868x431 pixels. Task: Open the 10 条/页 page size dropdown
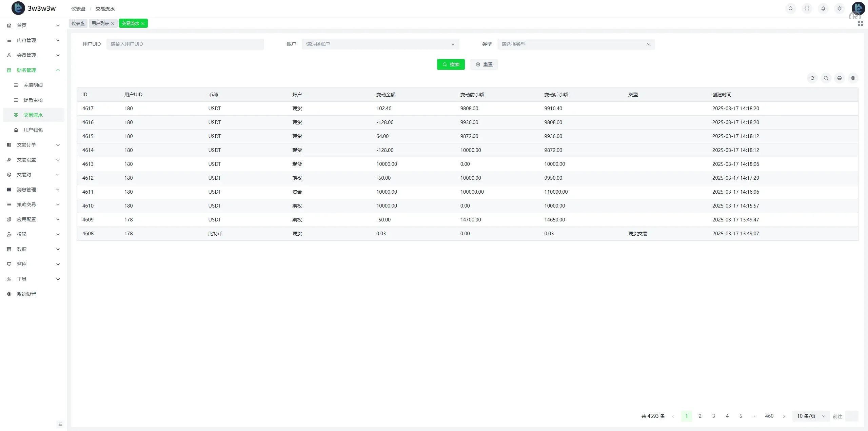[810, 416]
